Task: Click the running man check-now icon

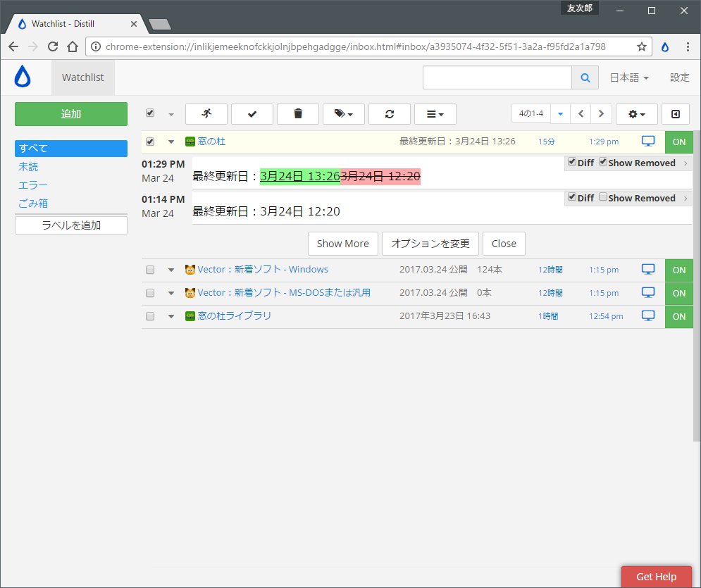Action: coord(206,114)
